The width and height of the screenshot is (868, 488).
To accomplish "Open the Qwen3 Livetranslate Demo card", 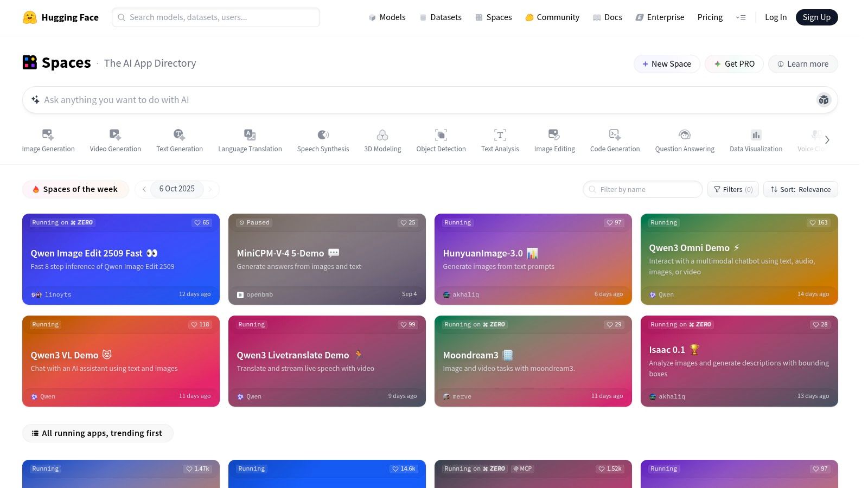I will coord(327,361).
